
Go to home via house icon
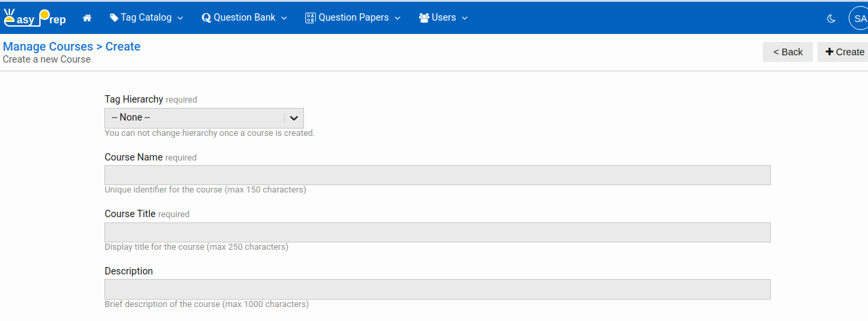87,18
